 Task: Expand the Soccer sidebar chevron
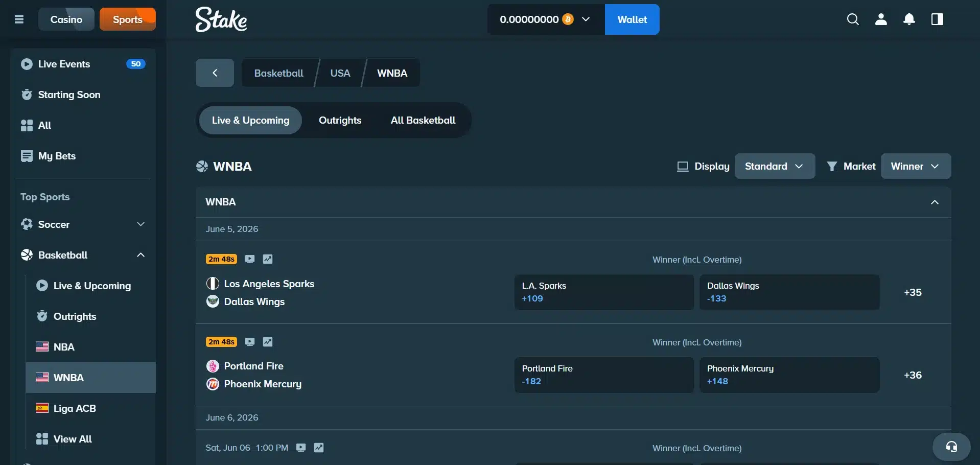[x=141, y=224]
